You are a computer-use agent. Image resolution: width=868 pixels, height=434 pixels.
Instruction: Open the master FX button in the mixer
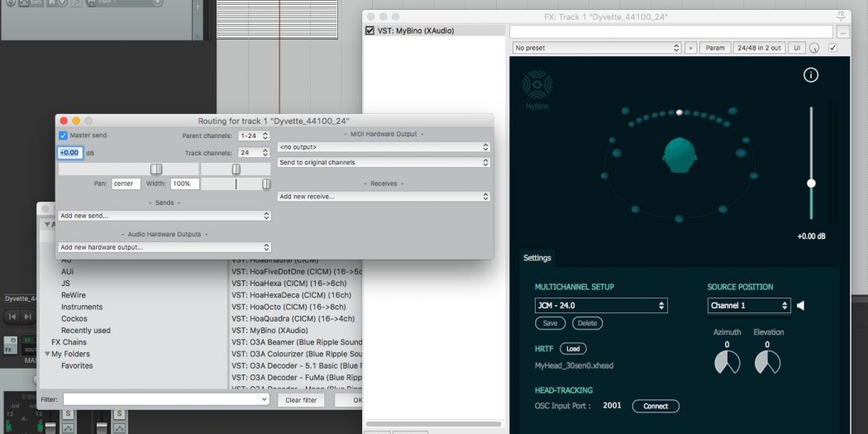click(x=9, y=346)
